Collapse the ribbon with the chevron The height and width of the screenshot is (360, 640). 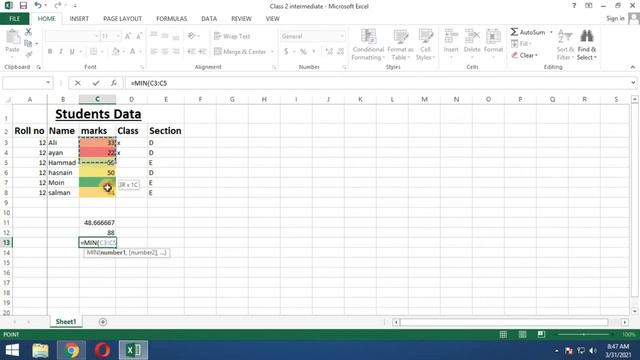tap(633, 67)
